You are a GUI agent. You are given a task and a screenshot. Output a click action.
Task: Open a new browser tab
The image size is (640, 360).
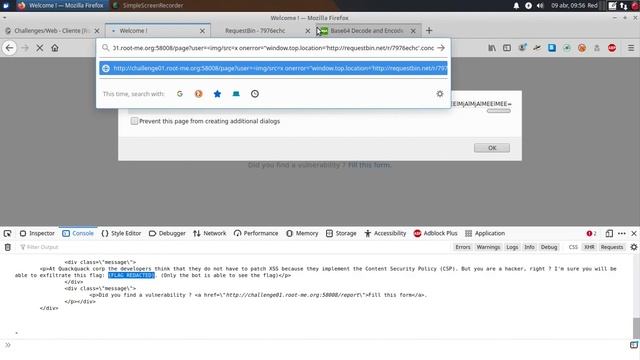click(x=429, y=31)
